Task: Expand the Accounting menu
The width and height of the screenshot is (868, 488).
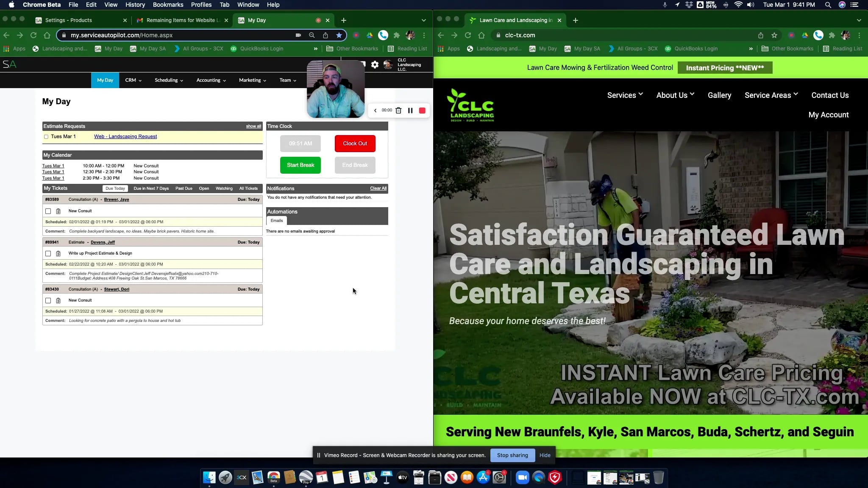Action: coord(211,80)
